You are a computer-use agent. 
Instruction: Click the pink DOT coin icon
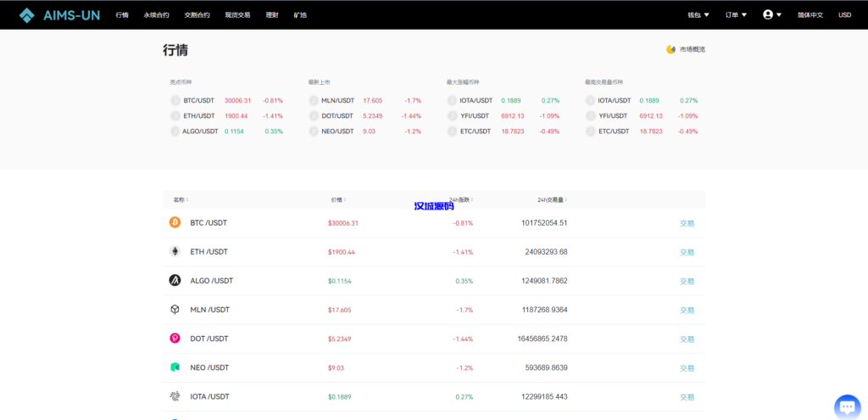(x=175, y=339)
